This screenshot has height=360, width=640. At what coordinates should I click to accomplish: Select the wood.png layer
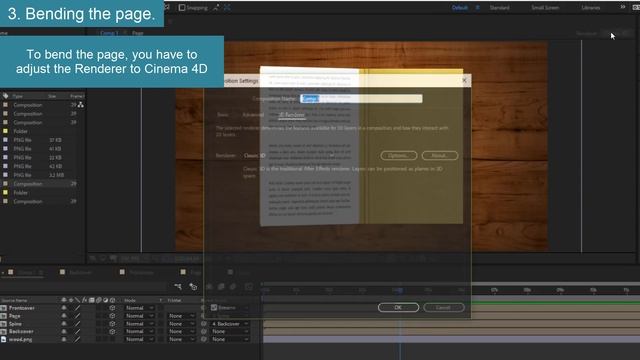[x=20, y=339]
